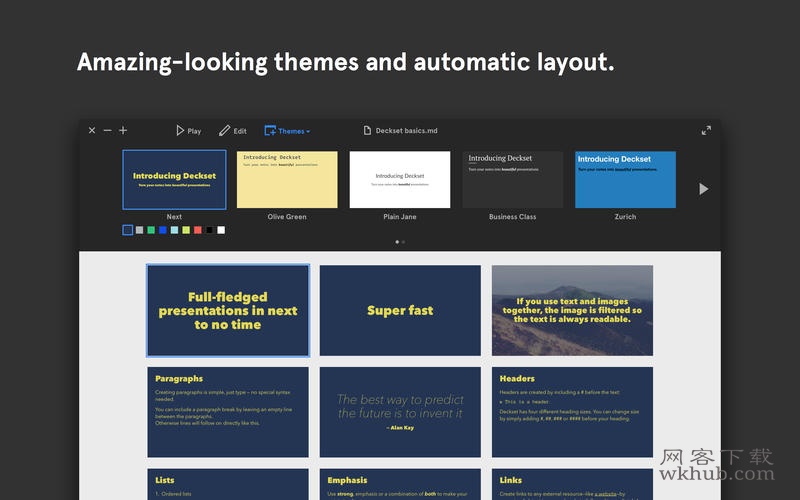The height and width of the screenshot is (500, 800).
Task: Start the presentation with the Play button
Action: (x=188, y=131)
